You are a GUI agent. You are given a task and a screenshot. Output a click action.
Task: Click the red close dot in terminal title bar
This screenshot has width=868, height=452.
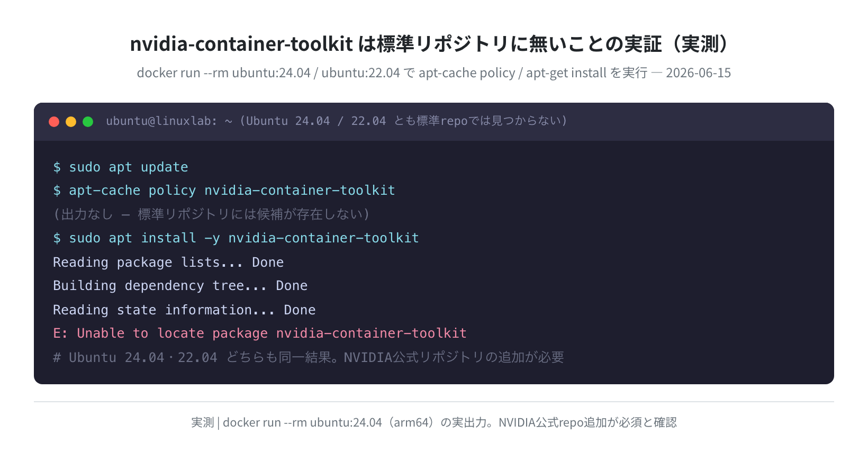(54, 122)
